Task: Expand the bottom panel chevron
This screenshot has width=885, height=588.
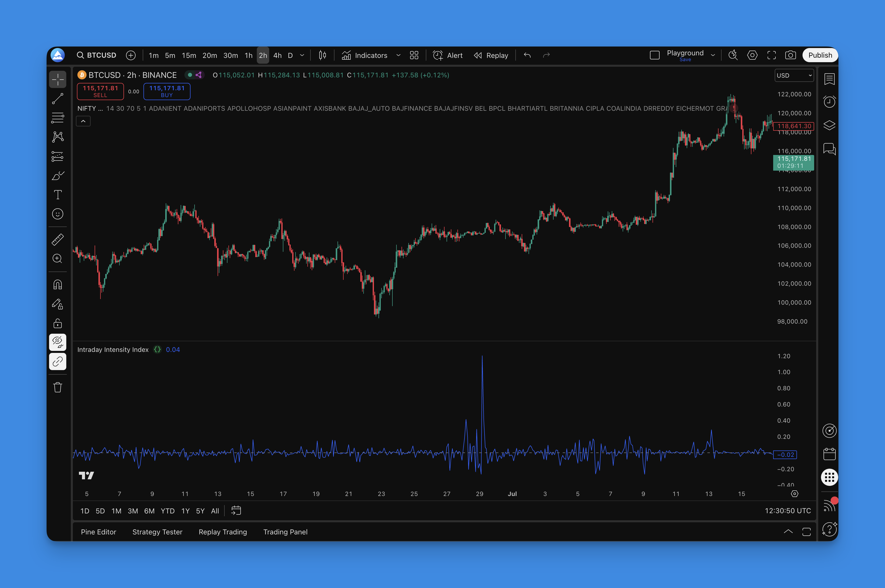Action: point(788,532)
